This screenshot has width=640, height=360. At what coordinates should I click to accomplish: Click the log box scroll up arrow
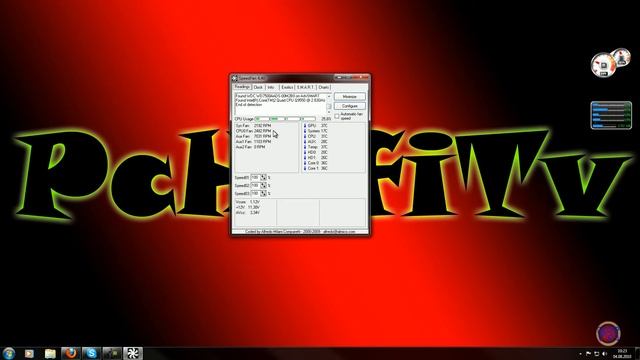tap(329, 96)
